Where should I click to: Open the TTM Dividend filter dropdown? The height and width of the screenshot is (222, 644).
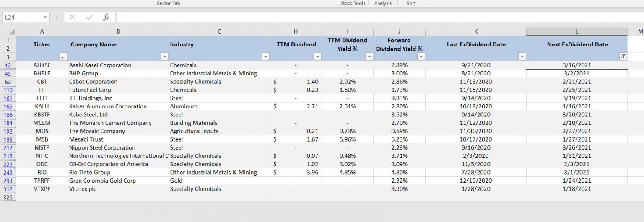[317, 57]
